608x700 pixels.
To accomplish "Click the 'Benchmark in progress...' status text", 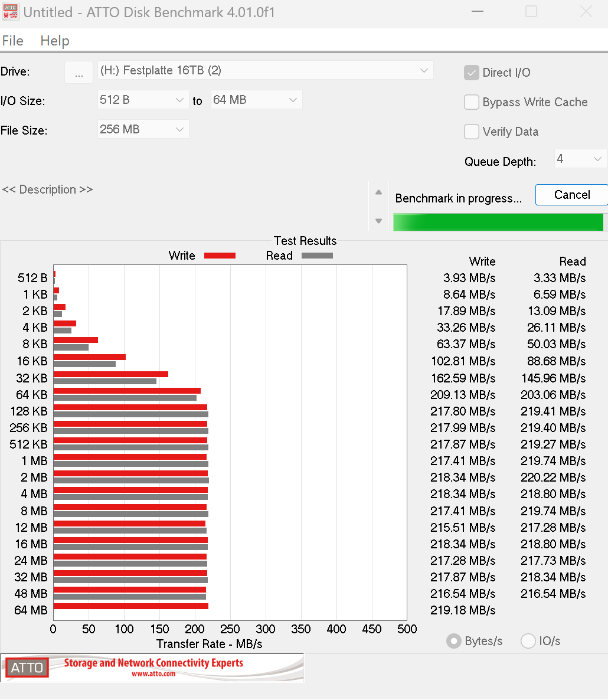I will tap(459, 198).
